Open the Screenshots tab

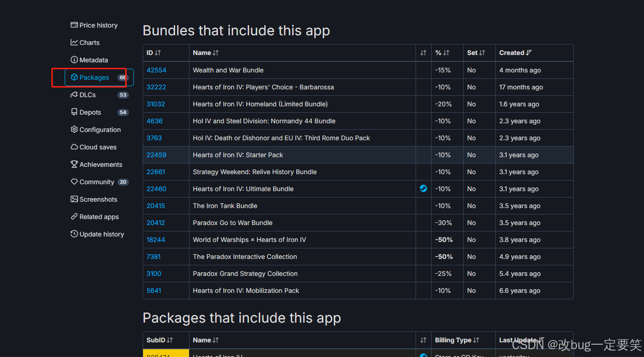click(98, 199)
